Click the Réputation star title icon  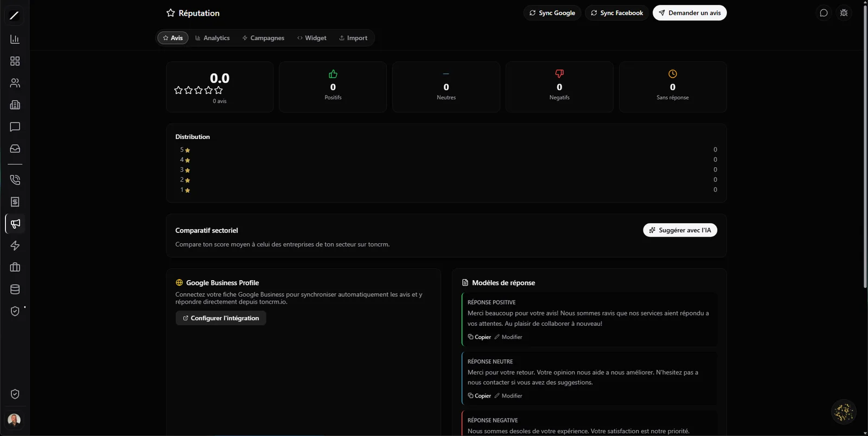[170, 13]
